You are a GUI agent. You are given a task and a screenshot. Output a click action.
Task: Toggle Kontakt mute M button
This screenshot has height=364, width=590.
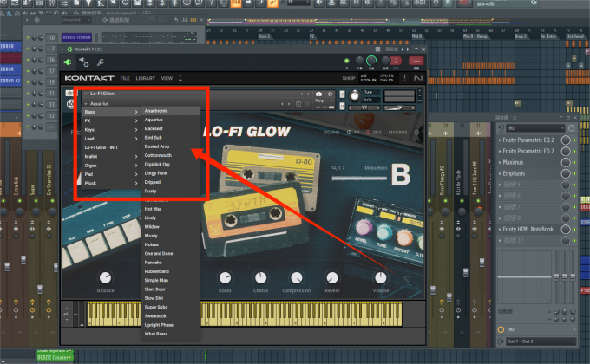click(342, 107)
